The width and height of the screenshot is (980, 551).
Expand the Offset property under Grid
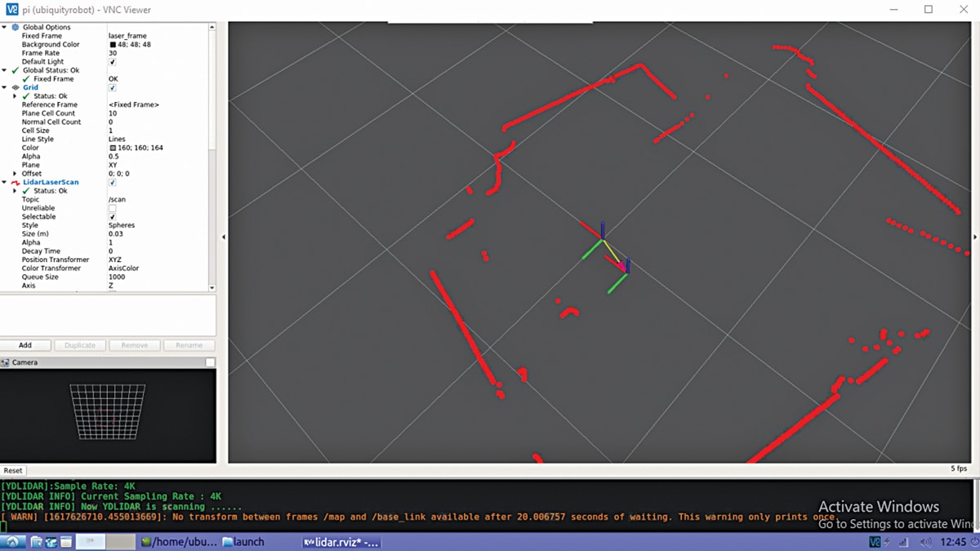(x=16, y=173)
